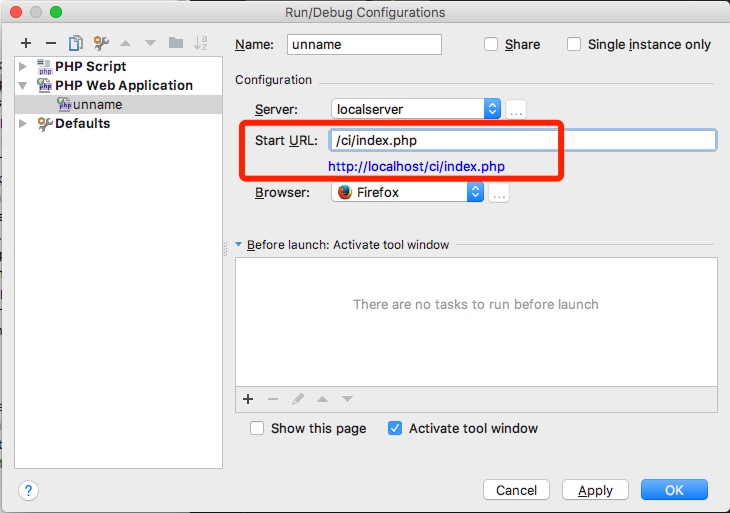Screen dimensions: 730x513
Task: Move before-launch task down
Action: (x=347, y=399)
